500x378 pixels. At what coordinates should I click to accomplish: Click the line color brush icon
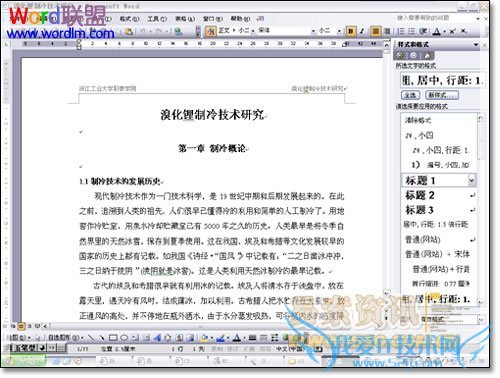pos(220,338)
